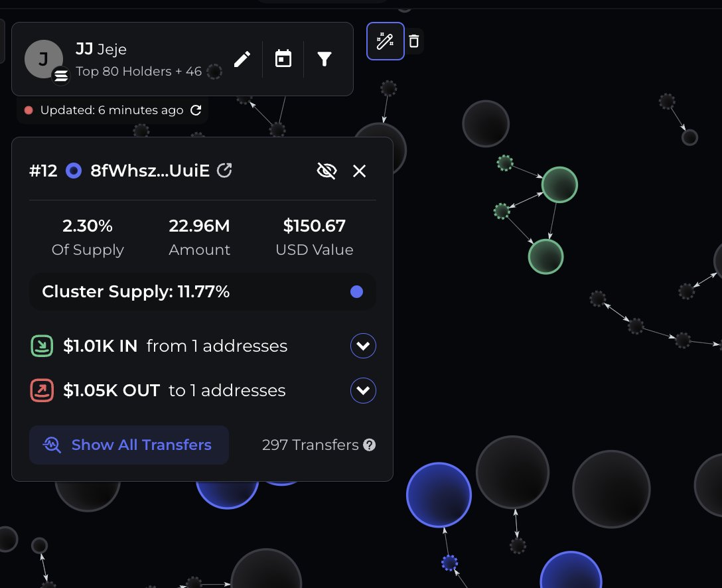
Task: Click Updated: 6 minutes ago status
Action: [112, 110]
